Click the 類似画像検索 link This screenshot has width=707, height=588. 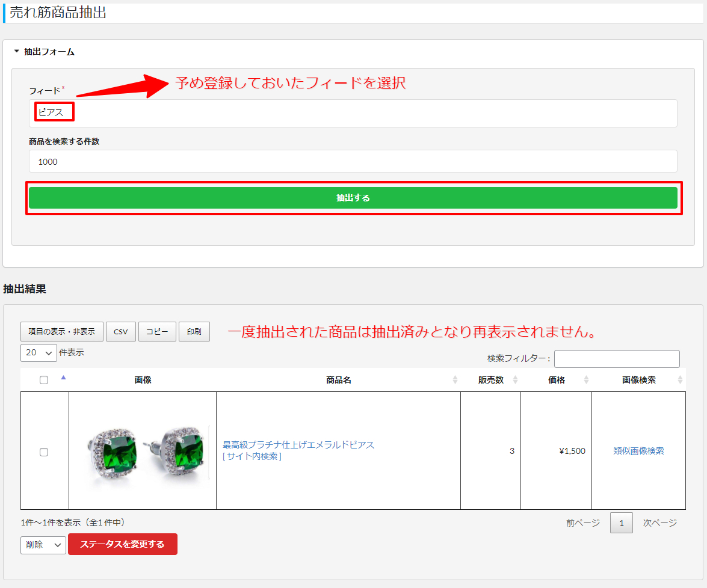click(638, 451)
